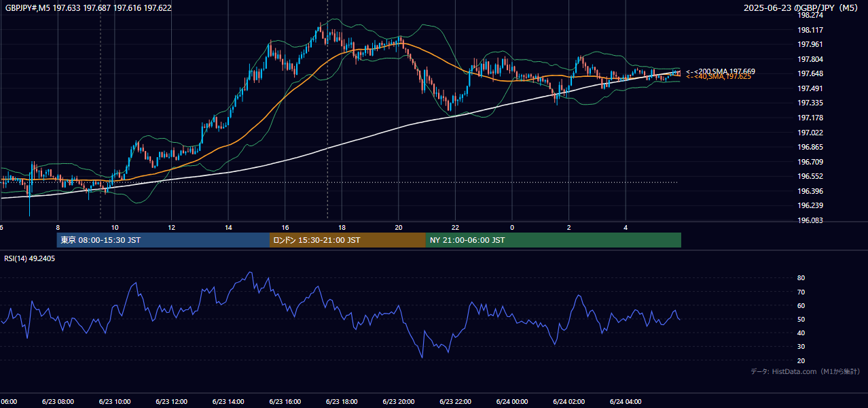Click the 6/23 08:00 date label

click(x=58, y=402)
